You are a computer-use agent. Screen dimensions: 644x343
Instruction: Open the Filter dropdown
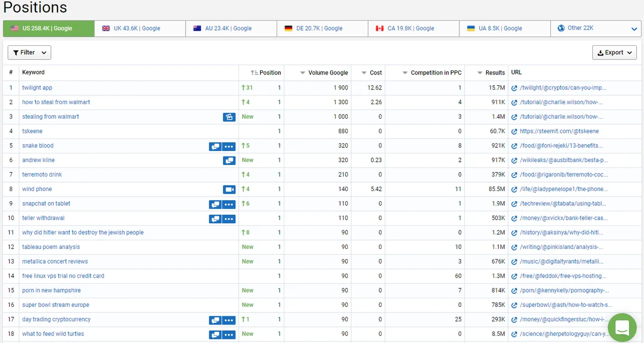click(x=29, y=52)
